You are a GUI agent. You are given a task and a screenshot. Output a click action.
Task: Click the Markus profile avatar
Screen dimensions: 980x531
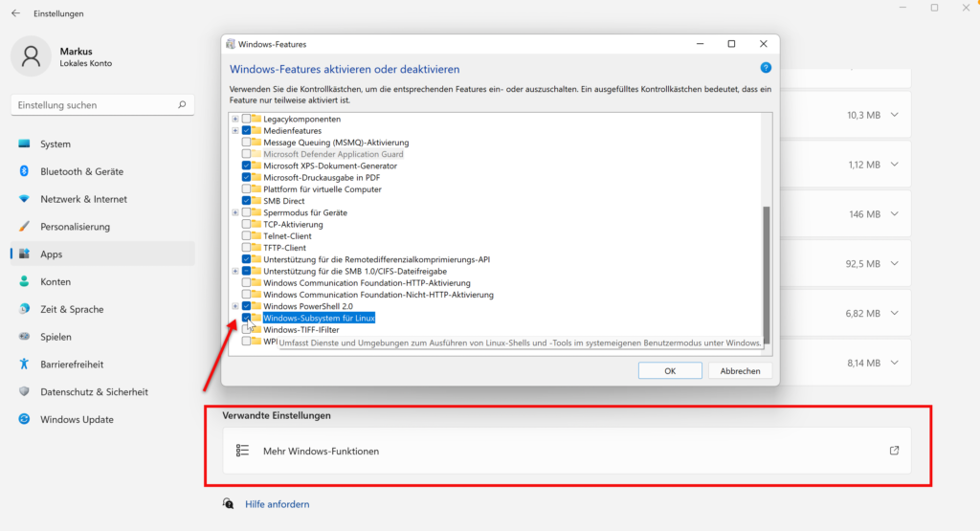click(x=31, y=56)
